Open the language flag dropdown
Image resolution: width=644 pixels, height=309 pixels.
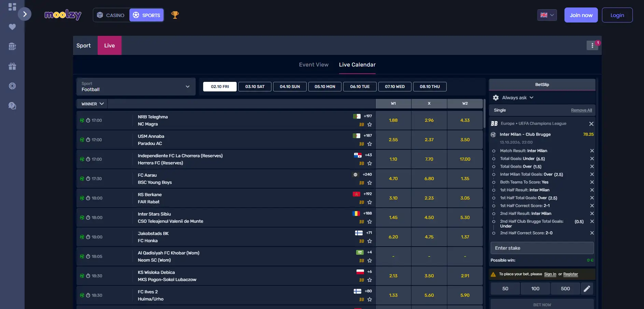[x=547, y=15]
